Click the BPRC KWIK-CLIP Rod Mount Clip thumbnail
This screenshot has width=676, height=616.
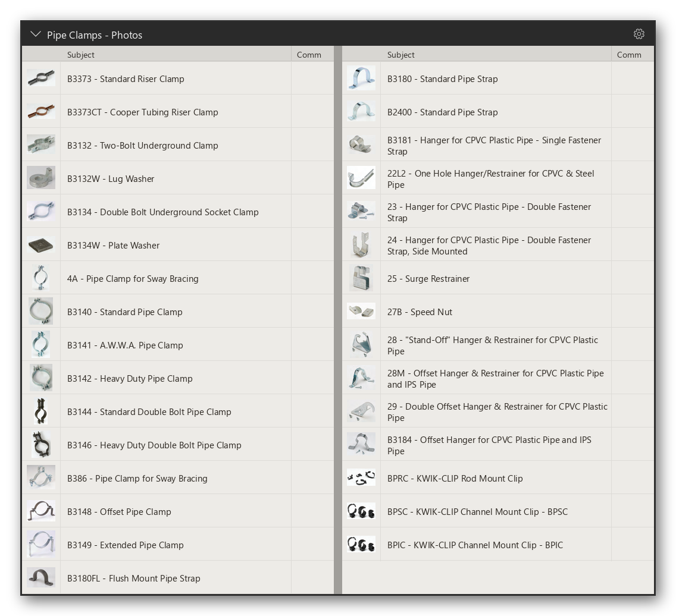coord(361,477)
